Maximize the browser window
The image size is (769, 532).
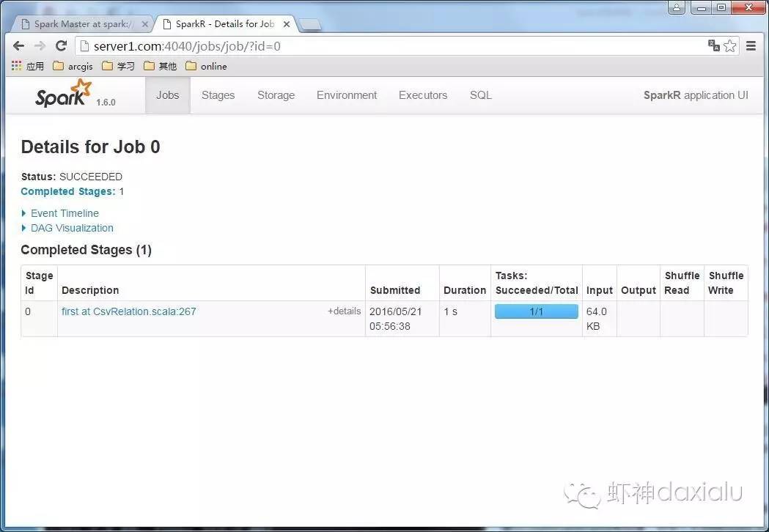pos(721,7)
